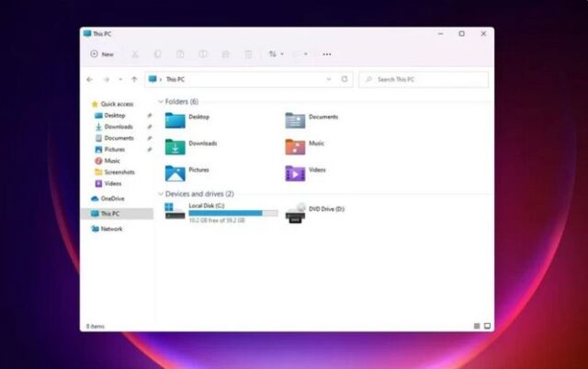Maximize the This PC window
Screen dimensions: 588x369
(461, 34)
